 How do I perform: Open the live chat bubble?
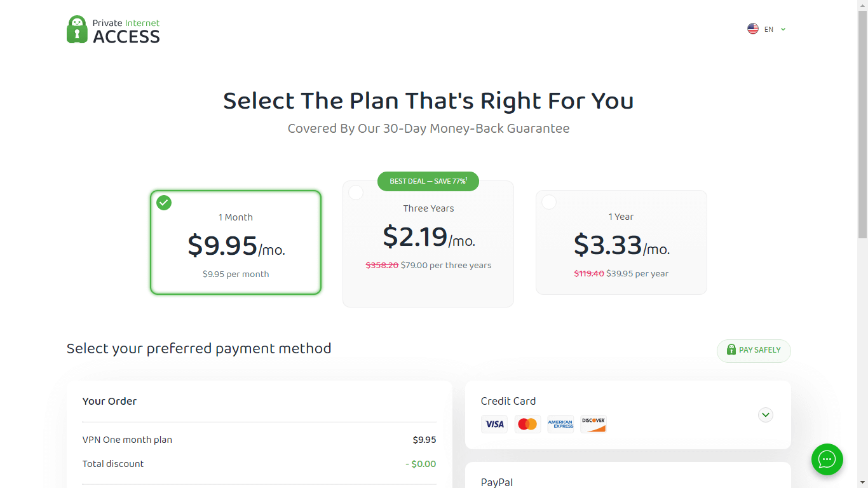pyautogui.click(x=827, y=459)
